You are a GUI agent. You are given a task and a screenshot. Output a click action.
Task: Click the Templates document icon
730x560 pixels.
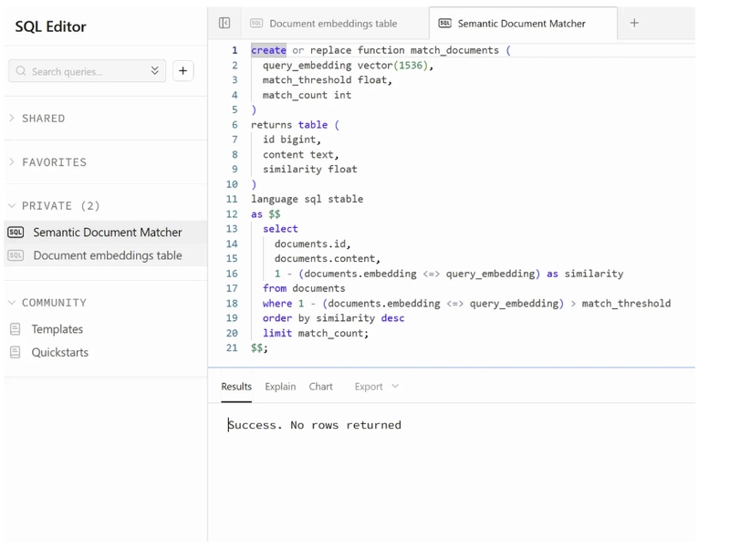tap(16, 329)
